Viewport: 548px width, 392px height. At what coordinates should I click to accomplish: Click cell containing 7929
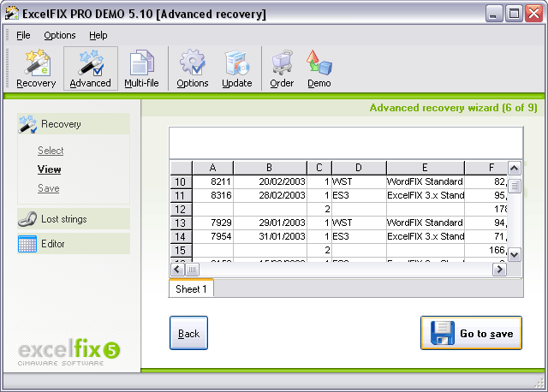pyautogui.click(x=212, y=223)
